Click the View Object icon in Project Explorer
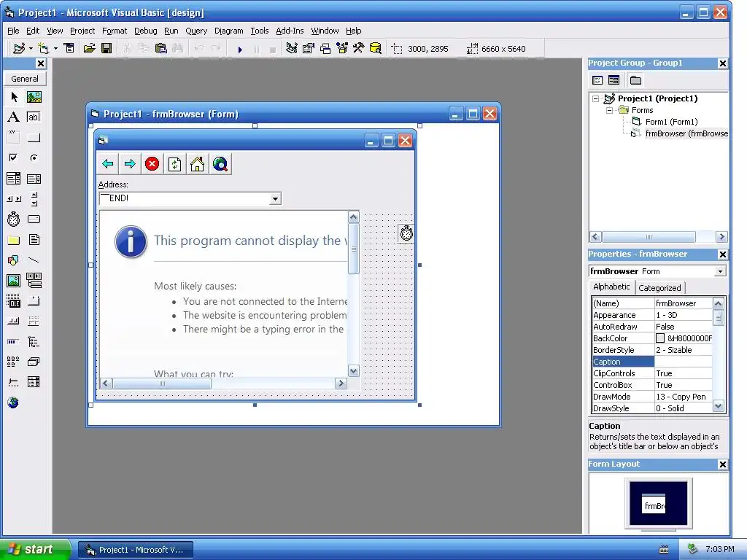This screenshot has width=747, height=560. coord(614,80)
